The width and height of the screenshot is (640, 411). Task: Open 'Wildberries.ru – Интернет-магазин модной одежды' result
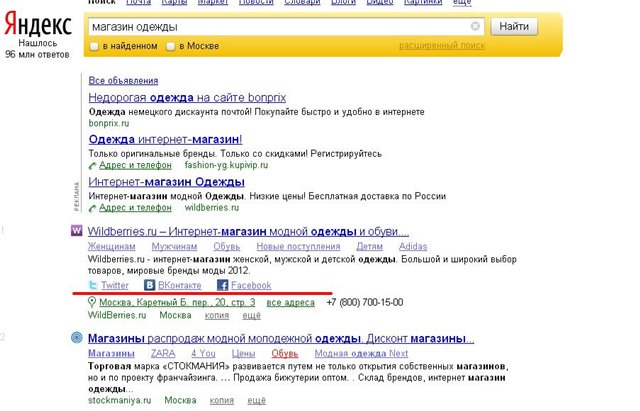pos(248,231)
